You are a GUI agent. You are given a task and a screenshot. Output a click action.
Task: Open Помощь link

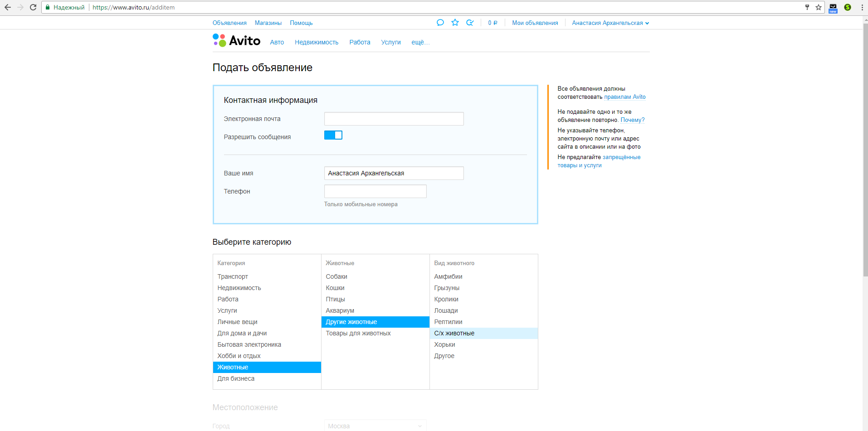pyautogui.click(x=301, y=23)
